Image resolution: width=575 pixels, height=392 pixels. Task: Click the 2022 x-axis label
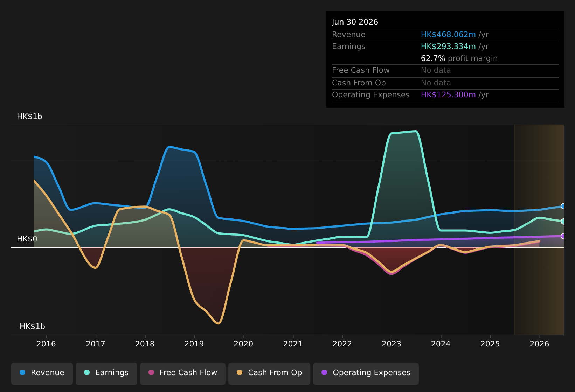click(342, 344)
